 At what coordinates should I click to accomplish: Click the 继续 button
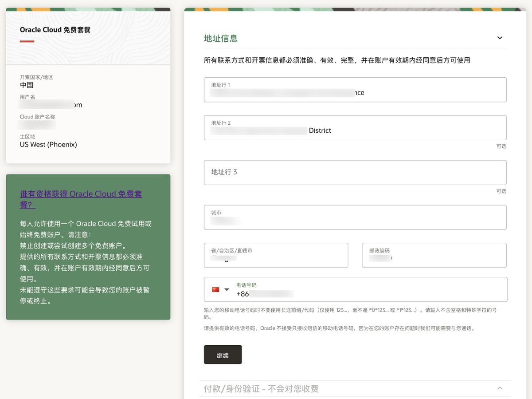(223, 355)
